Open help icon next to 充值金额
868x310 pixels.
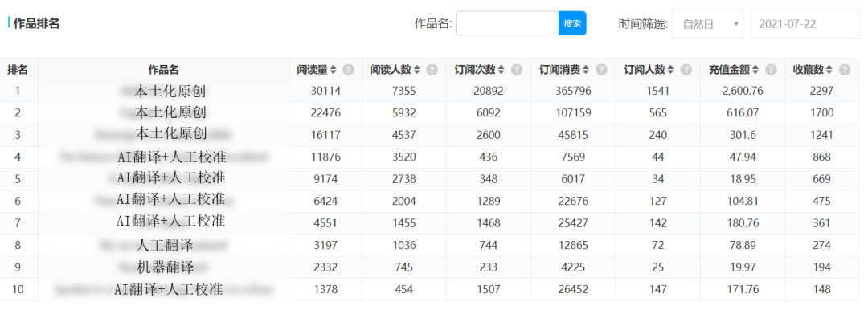tap(771, 70)
